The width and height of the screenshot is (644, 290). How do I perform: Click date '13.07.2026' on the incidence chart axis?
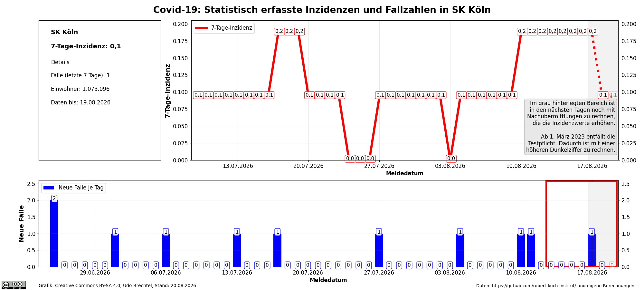[238, 166]
